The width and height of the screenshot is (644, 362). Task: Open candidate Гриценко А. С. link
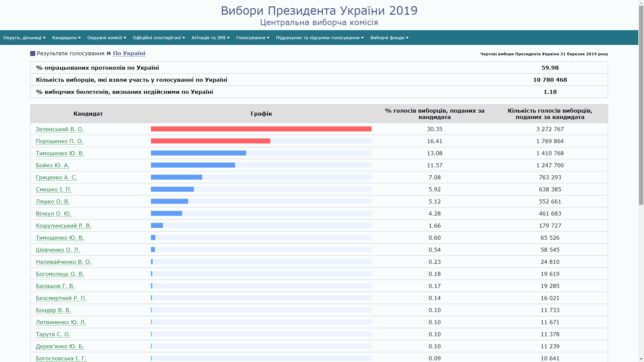[x=56, y=177]
